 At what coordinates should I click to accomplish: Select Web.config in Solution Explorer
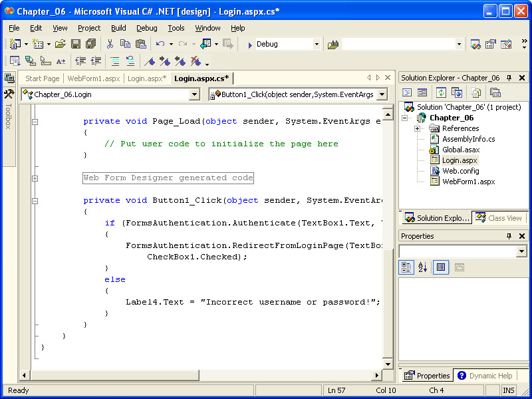(460, 171)
